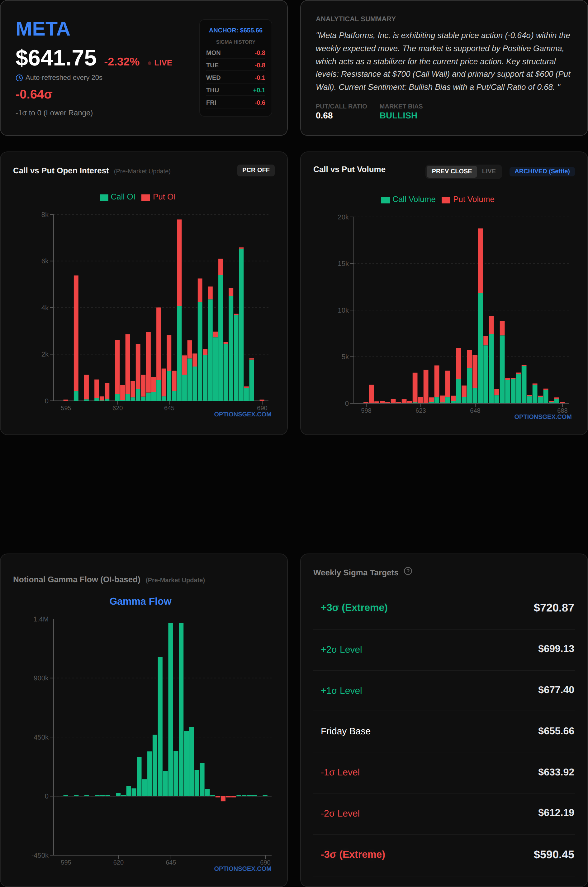Open OPTIONSGEX.COM link under Volume chart
Screen dimensions: 588x887
(x=543, y=417)
